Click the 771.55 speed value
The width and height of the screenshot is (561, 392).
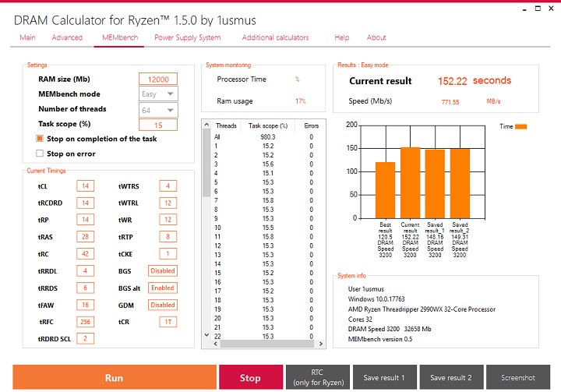pos(450,102)
